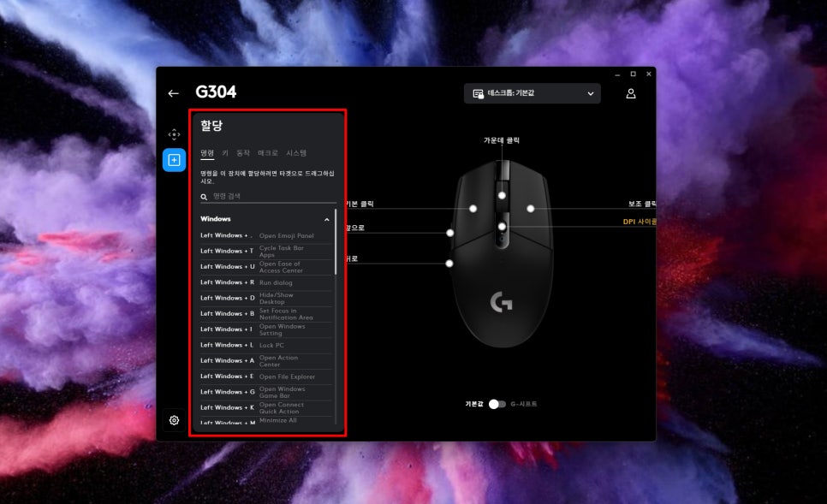Open the sensitivity (DPI) sidebar icon

point(174,134)
